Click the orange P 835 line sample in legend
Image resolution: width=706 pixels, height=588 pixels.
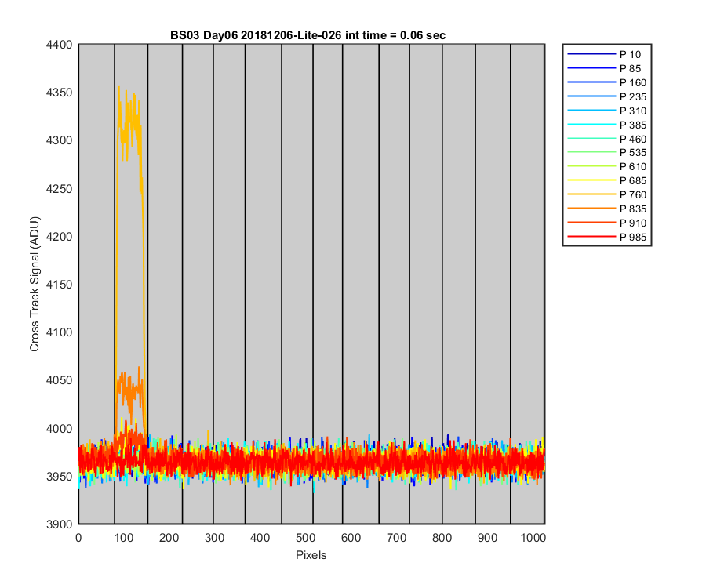pyautogui.click(x=591, y=209)
